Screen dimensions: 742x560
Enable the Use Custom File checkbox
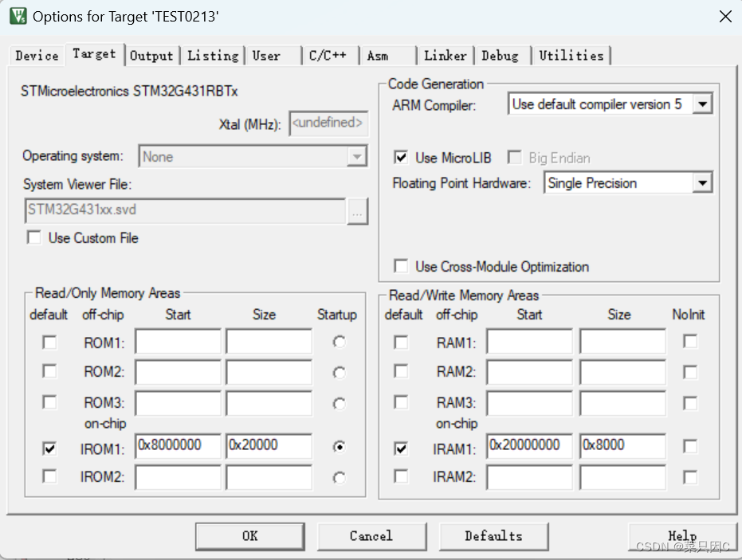[x=34, y=237]
